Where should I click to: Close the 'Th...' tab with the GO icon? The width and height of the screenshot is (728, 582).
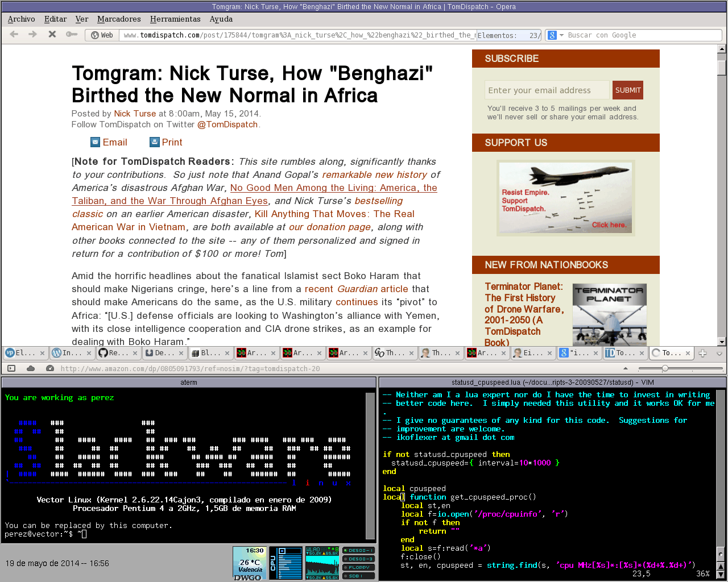click(x=411, y=353)
